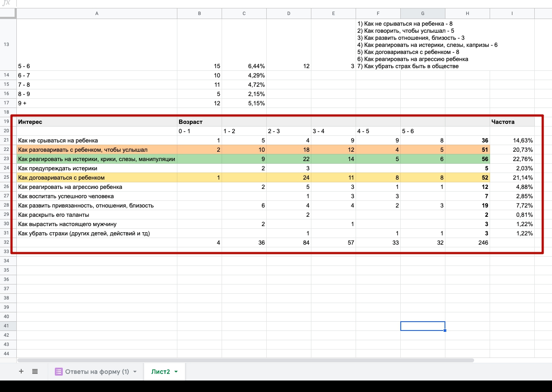Add a new sheet with plus button

click(21, 372)
